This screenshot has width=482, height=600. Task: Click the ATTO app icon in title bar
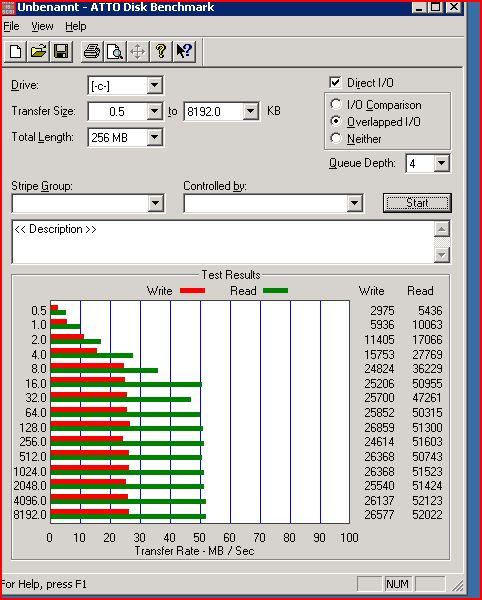[8, 7]
